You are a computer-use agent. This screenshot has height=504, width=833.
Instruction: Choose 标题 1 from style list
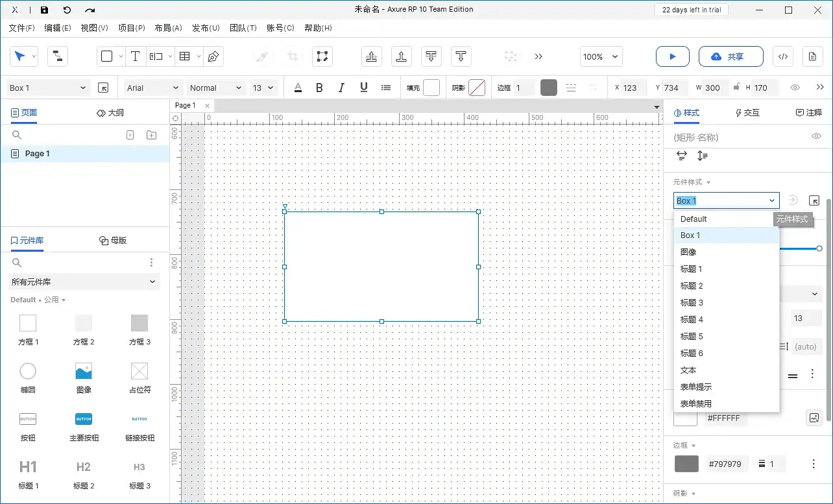click(x=692, y=269)
